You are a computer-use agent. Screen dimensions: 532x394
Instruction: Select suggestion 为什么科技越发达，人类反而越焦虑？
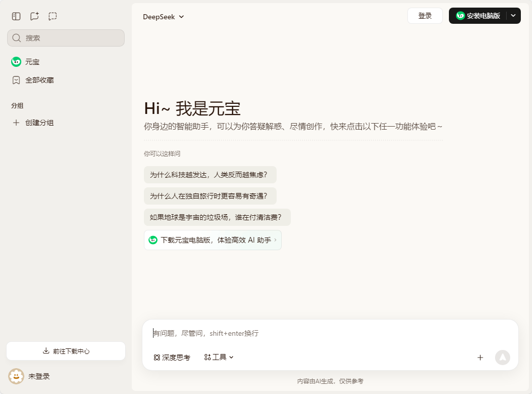point(210,175)
